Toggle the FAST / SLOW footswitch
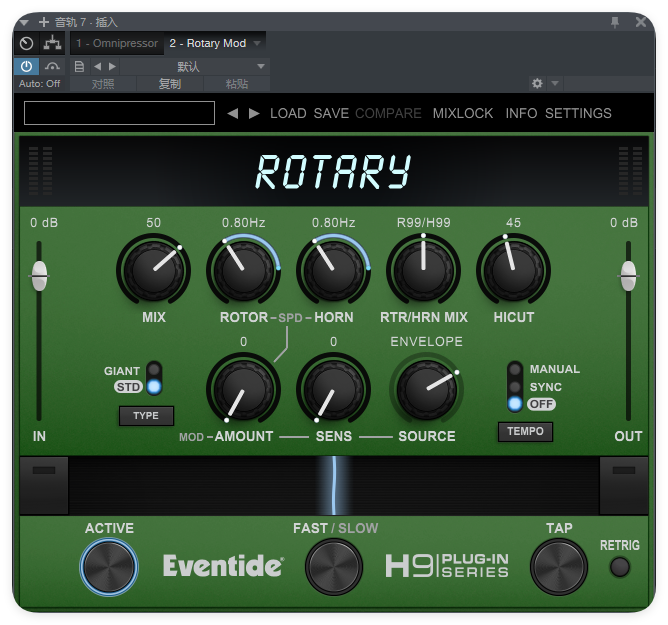Viewport: 668px width, 625px height. click(x=334, y=567)
